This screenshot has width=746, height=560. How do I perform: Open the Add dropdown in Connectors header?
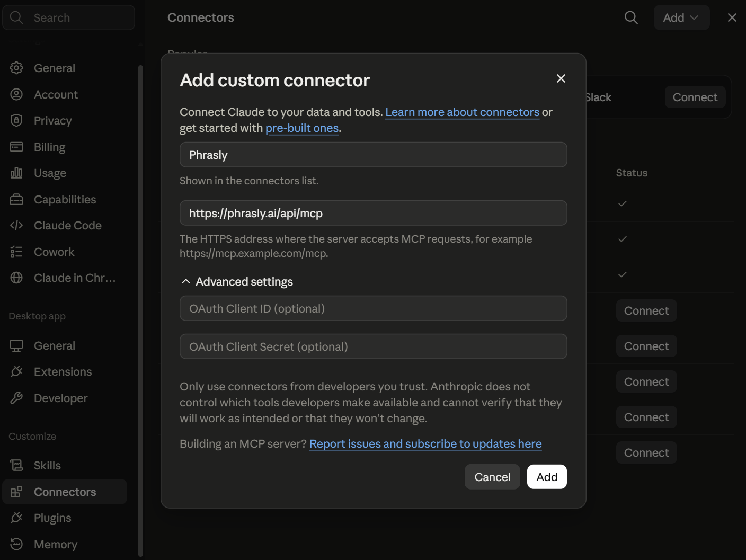(x=681, y=17)
